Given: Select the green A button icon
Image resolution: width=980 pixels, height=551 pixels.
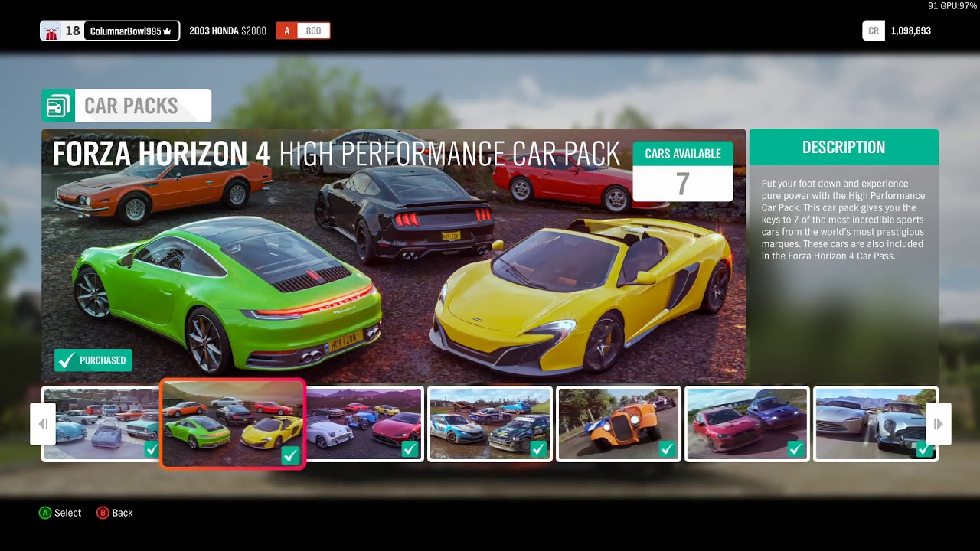Looking at the screenshot, I should coord(45,513).
